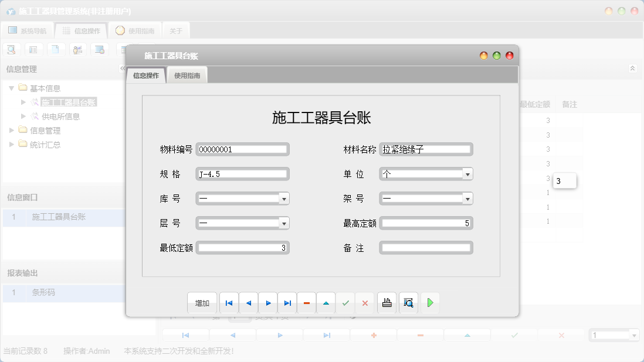Viewport: 644px width, 362px height.
Task: Switch to the 使用指南 tab
Action: click(x=188, y=75)
